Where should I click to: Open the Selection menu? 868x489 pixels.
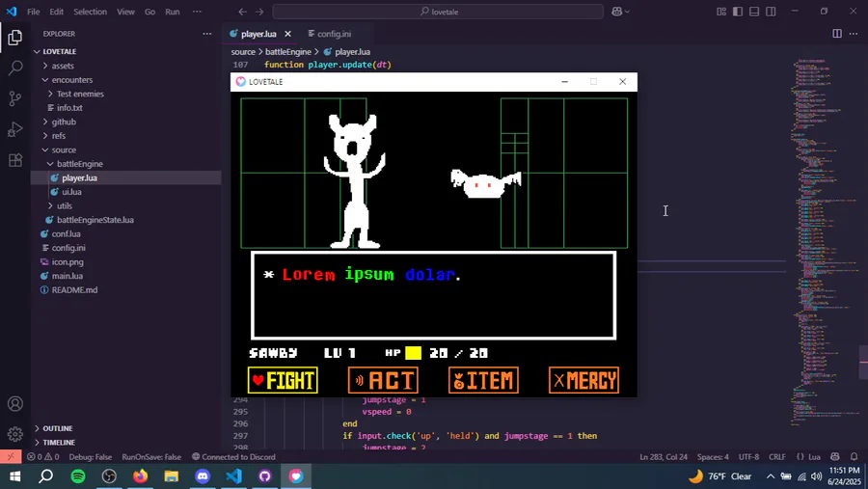(x=91, y=12)
